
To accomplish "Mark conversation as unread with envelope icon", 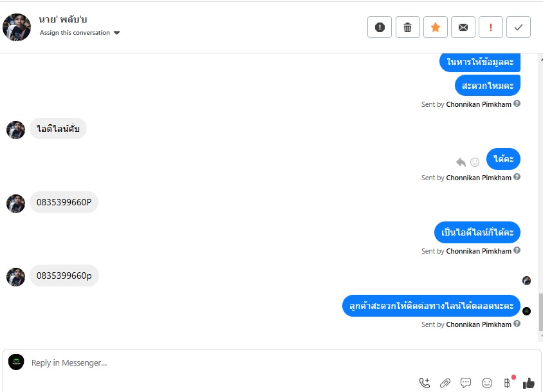I will pyautogui.click(x=463, y=27).
